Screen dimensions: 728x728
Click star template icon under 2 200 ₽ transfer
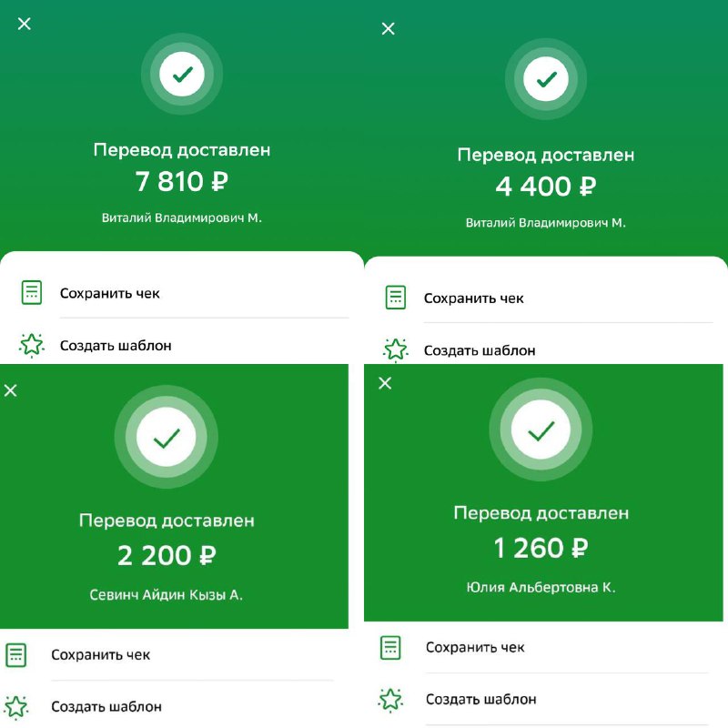point(15,707)
